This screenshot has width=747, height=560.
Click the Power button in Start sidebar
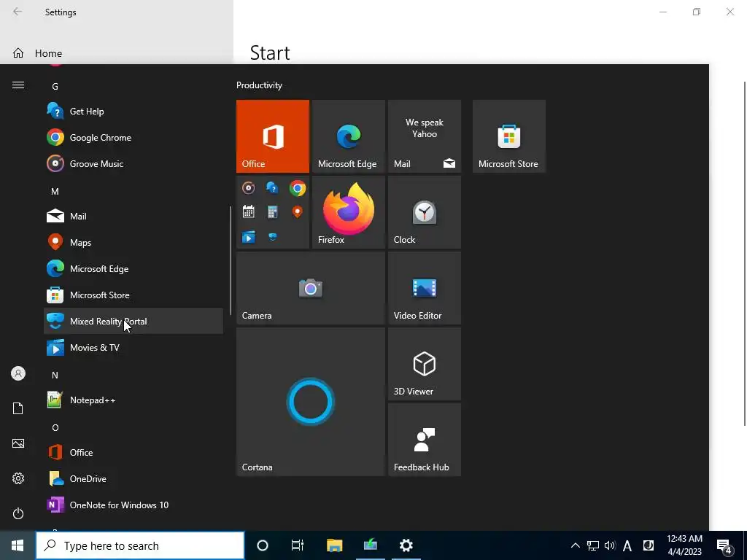(18, 513)
